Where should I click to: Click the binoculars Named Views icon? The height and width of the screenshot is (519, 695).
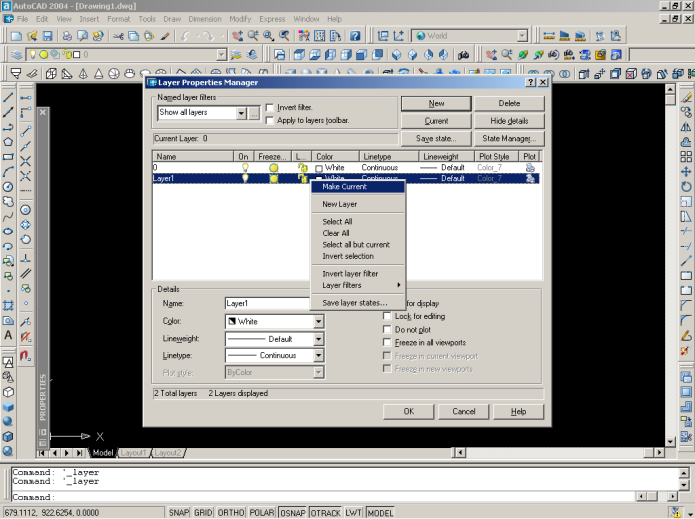coord(464,55)
